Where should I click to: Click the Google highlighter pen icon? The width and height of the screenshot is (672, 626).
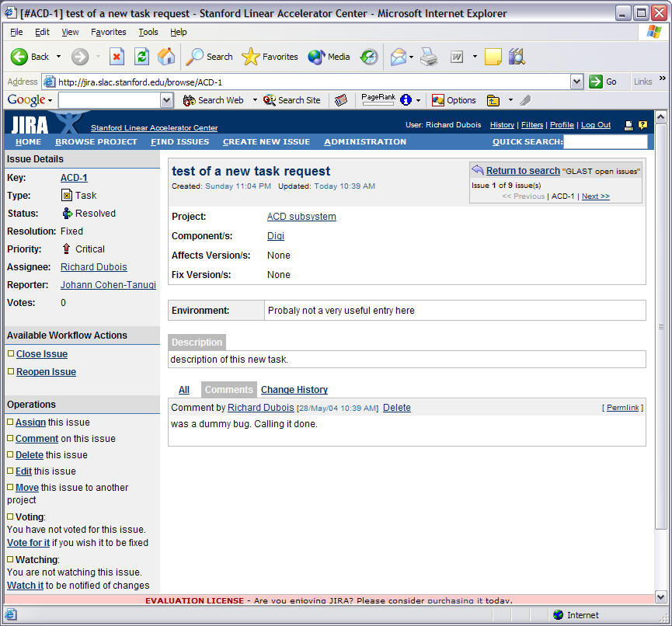[x=525, y=100]
